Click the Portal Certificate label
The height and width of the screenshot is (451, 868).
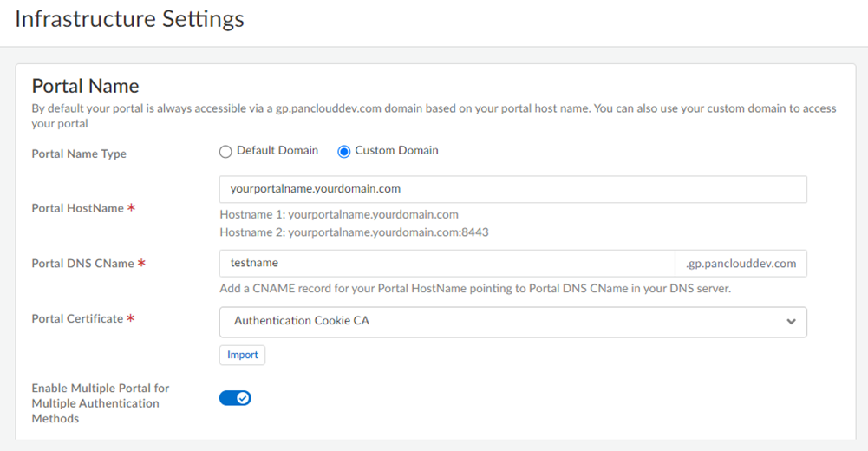coord(77,319)
